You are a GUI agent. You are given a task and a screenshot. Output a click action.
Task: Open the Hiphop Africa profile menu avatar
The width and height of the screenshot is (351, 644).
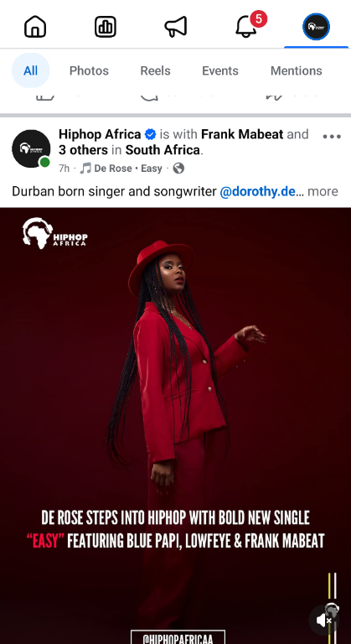[x=316, y=27]
